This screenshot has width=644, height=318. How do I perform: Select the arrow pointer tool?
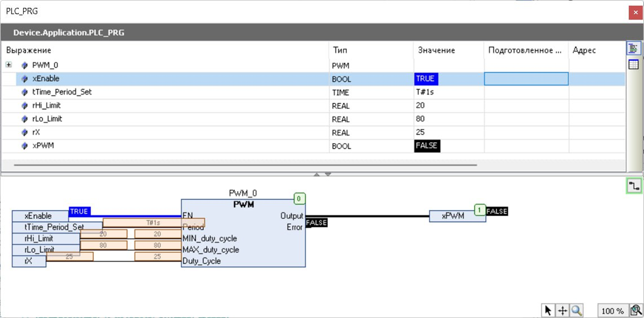[x=548, y=310]
